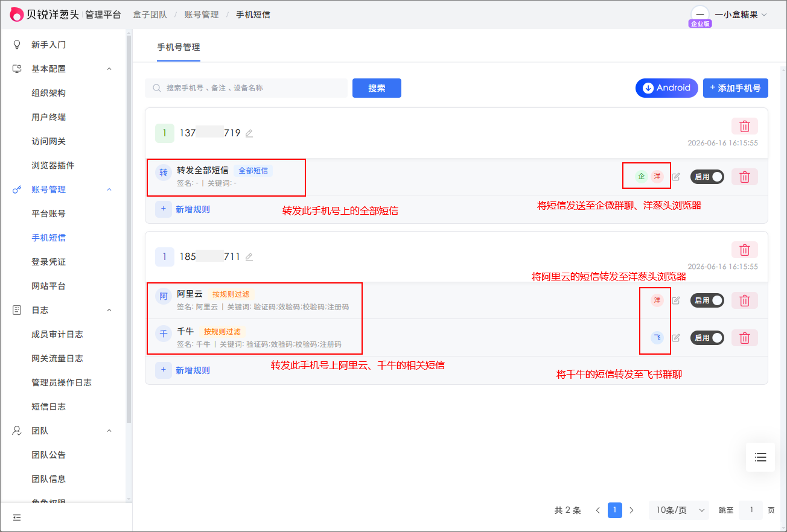Click the sidebar vertical scrollbar
This screenshot has height=532, width=787.
point(129,229)
